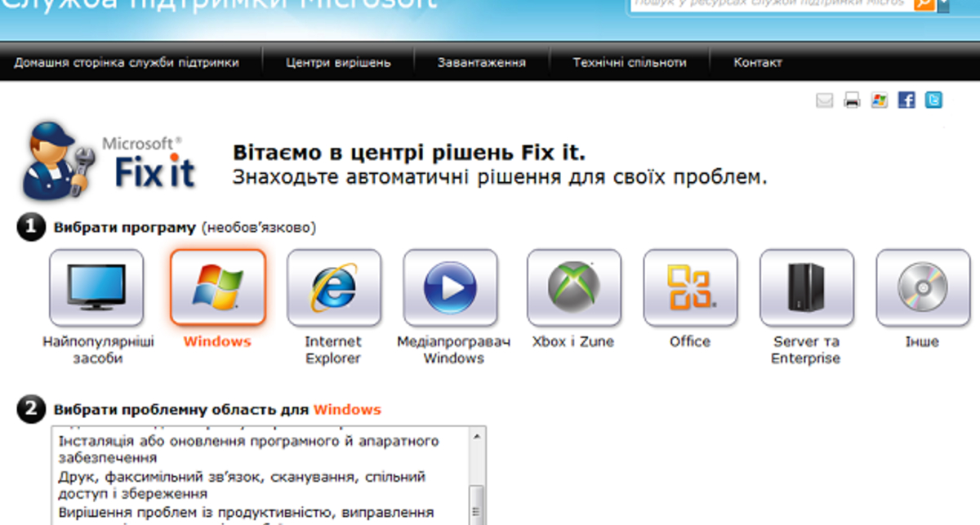Screen dimensions: 980x525
Task: Open the Центри вирішень menu
Action: click(x=338, y=62)
